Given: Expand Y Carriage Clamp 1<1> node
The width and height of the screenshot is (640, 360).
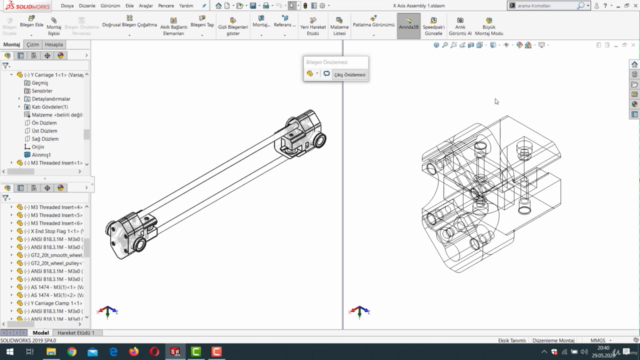Looking at the screenshot, I should click(x=11, y=303).
